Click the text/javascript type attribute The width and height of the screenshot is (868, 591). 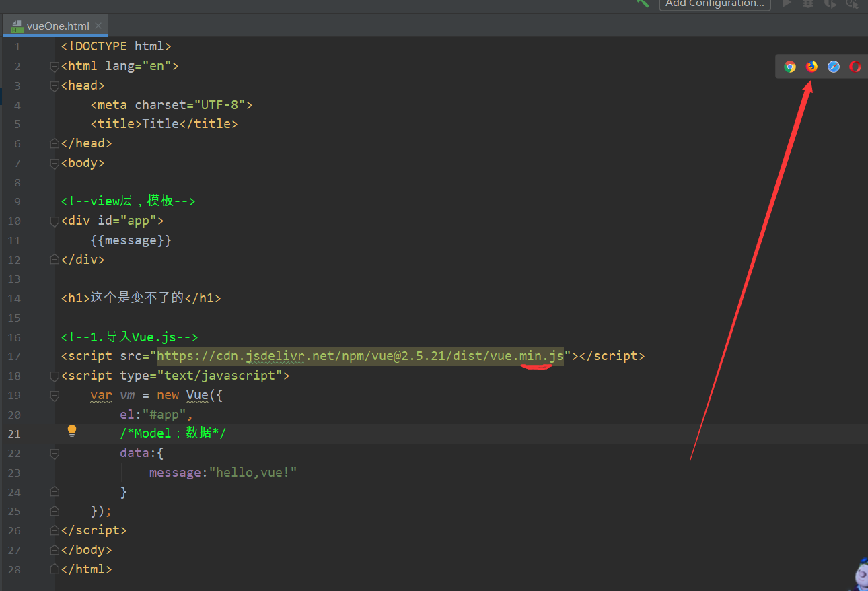(x=201, y=376)
